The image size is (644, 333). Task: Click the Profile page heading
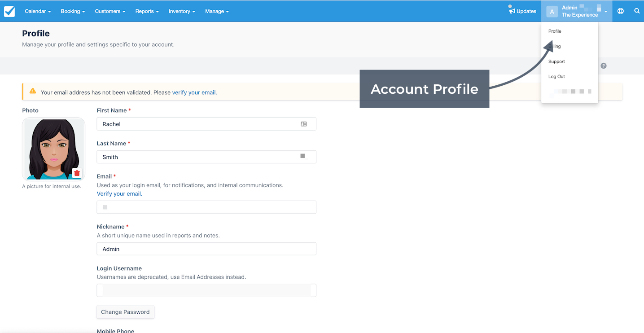(x=36, y=34)
